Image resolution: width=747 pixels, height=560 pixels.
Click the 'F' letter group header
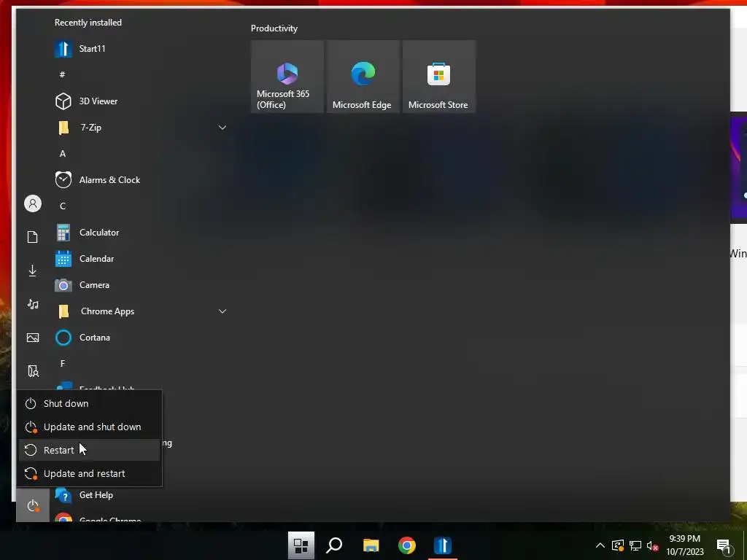tap(63, 363)
